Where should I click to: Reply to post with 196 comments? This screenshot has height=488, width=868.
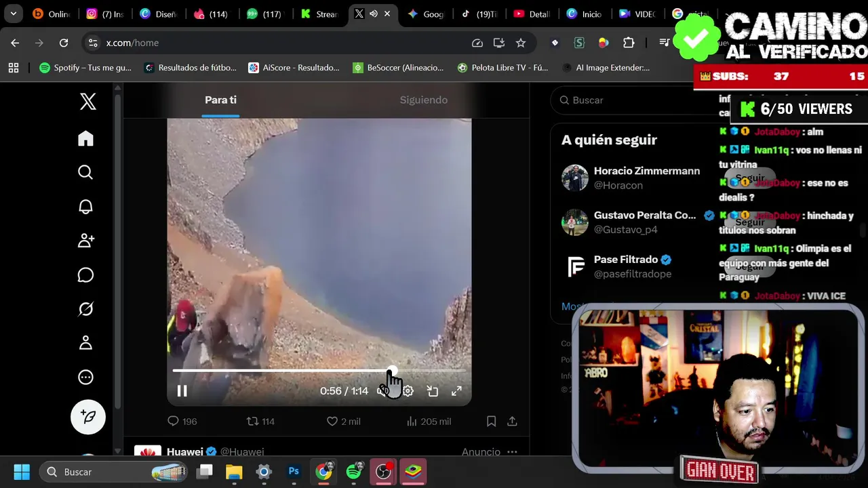tap(182, 422)
